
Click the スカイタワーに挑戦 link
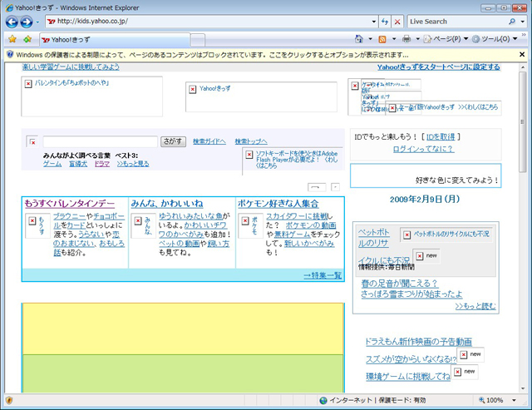(x=297, y=216)
